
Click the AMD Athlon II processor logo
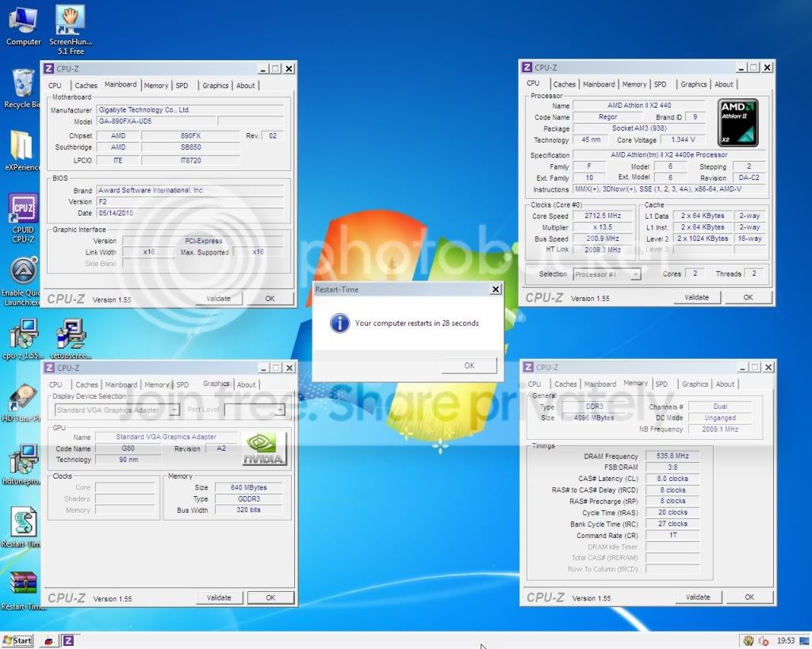click(738, 123)
